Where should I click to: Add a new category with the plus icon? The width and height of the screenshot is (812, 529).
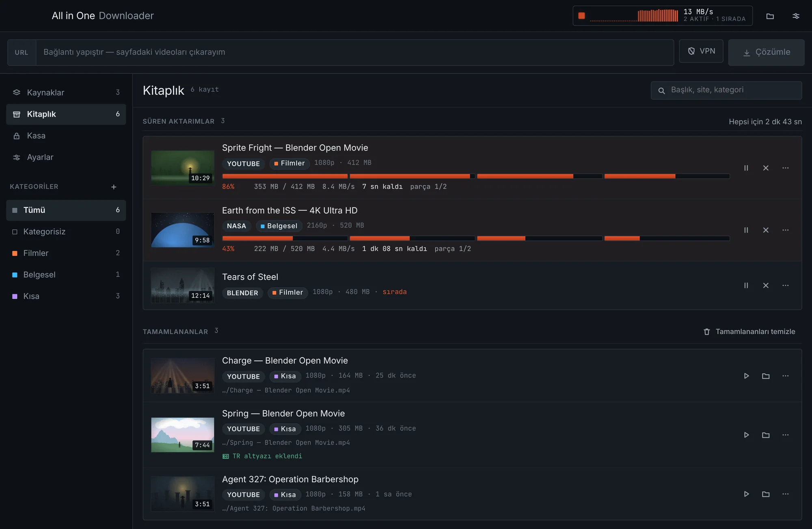click(114, 187)
